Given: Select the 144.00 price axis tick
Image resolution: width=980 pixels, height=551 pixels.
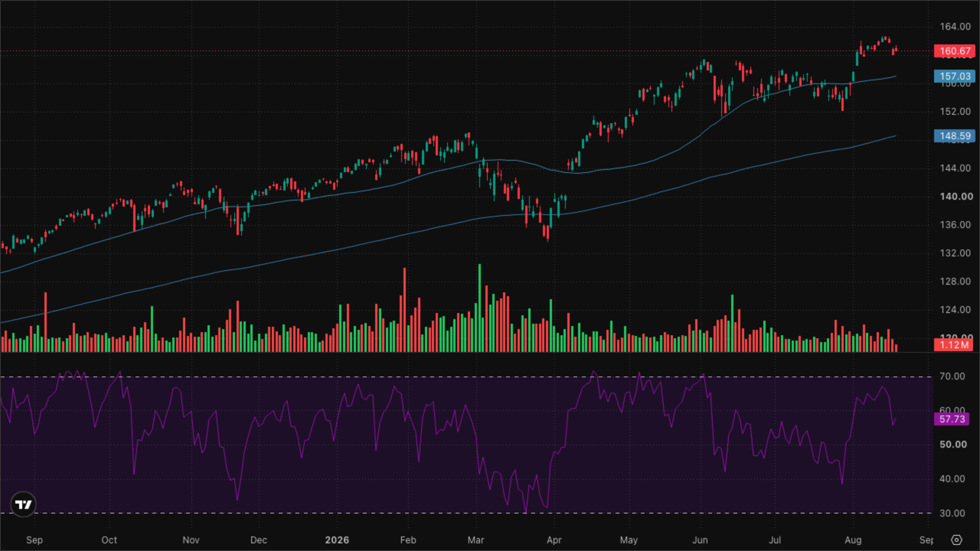Looking at the screenshot, I should [x=955, y=168].
